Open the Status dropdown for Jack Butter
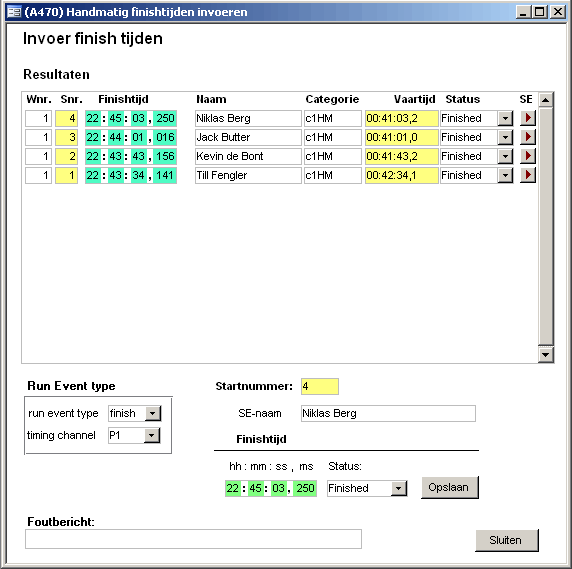Screen dimensions: 572x569 point(505,138)
